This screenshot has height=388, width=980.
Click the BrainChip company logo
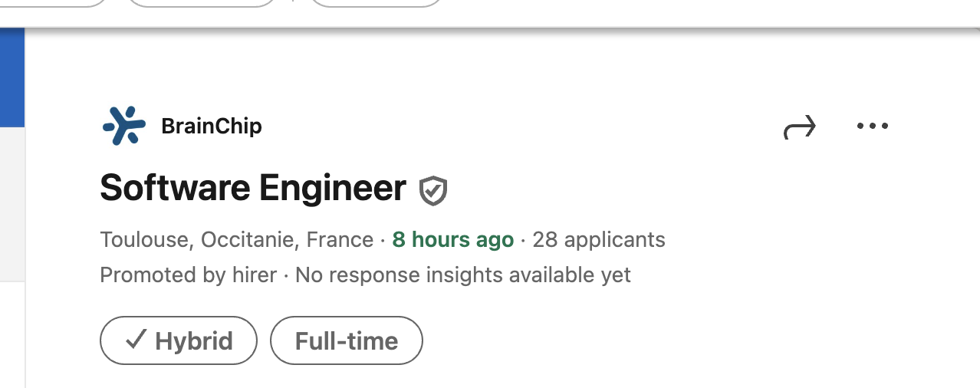(123, 126)
